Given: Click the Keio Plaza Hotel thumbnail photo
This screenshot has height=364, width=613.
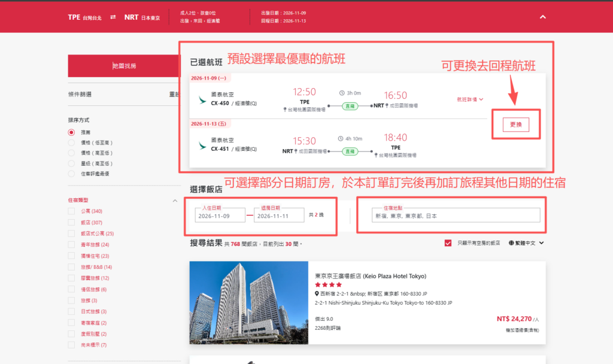Looking at the screenshot, I should 248,303.
